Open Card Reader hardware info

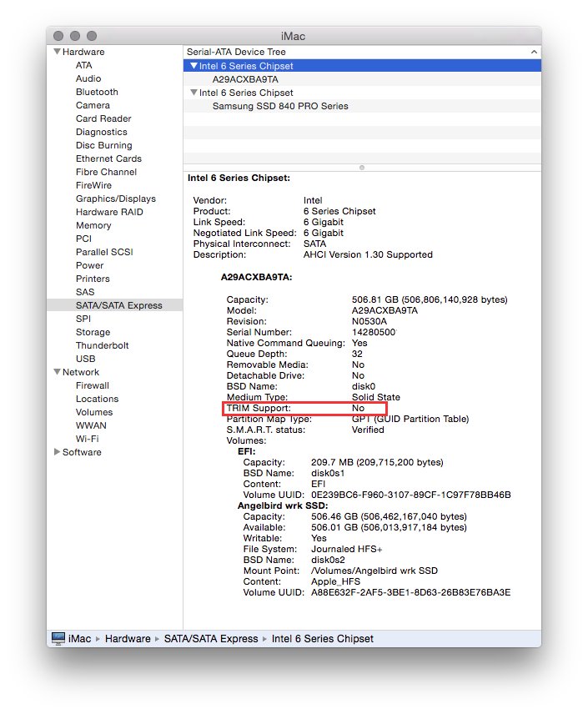click(103, 118)
